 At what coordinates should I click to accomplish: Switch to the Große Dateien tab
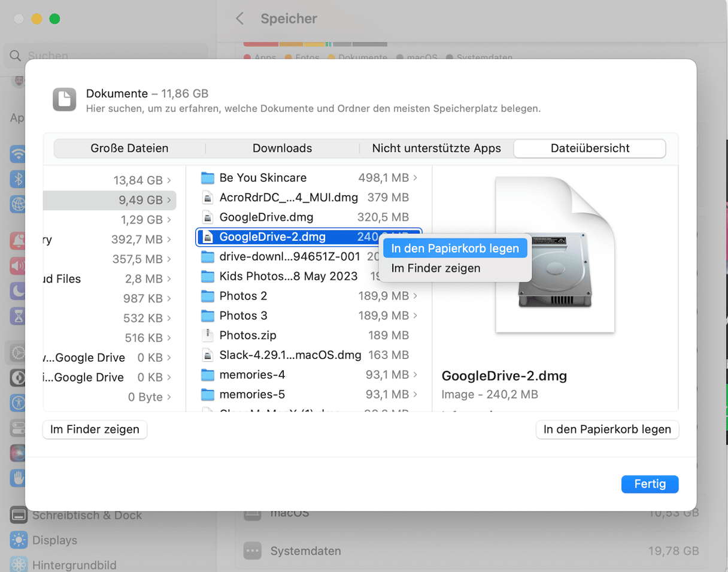coord(129,149)
